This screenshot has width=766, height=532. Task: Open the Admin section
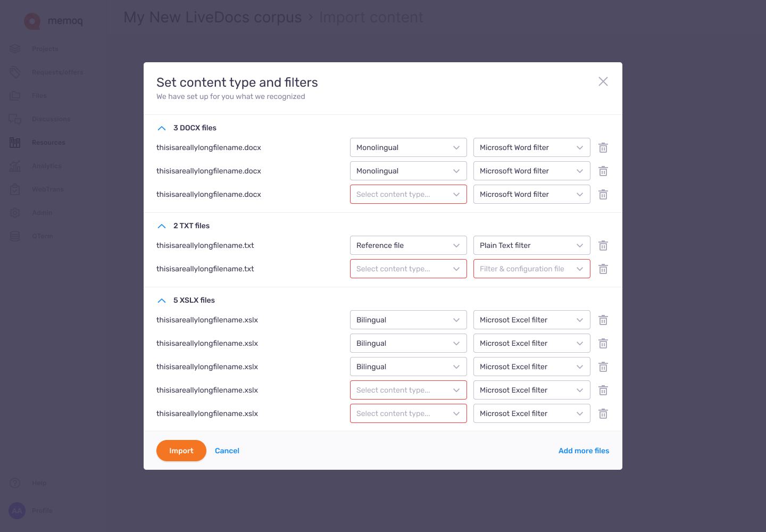pyautogui.click(x=42, y=212)
